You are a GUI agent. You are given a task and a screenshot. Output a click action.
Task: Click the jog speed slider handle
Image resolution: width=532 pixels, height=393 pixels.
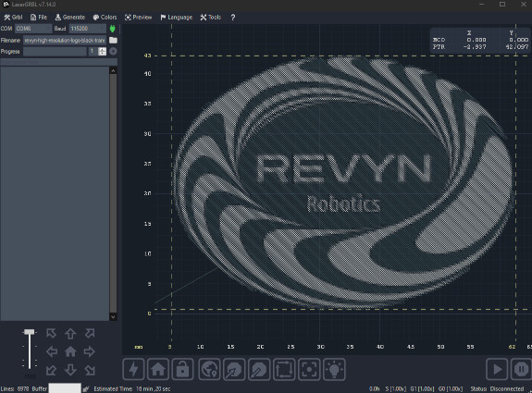click(30, 332)
